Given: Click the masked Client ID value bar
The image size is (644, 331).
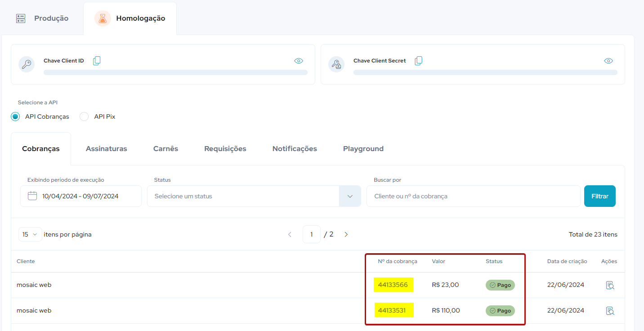Looking at the screenshot, I should coord(175,72).
